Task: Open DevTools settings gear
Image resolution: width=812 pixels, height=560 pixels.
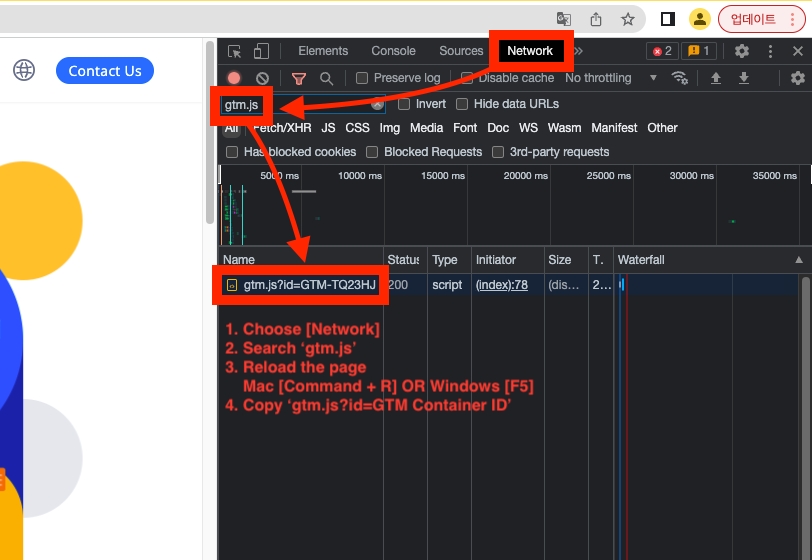Action: click(742, 51)
